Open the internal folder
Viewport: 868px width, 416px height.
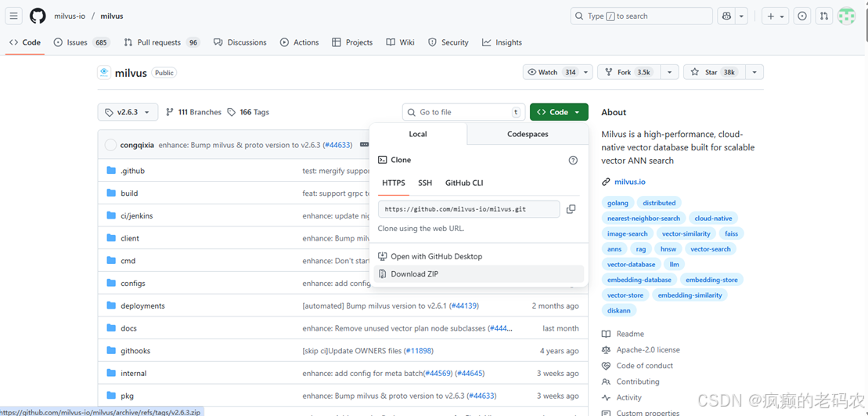[x=133, y=374]
